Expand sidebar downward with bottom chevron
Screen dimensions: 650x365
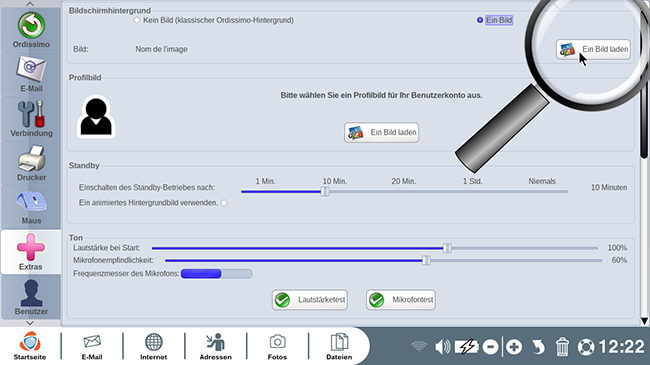[30, 323]
